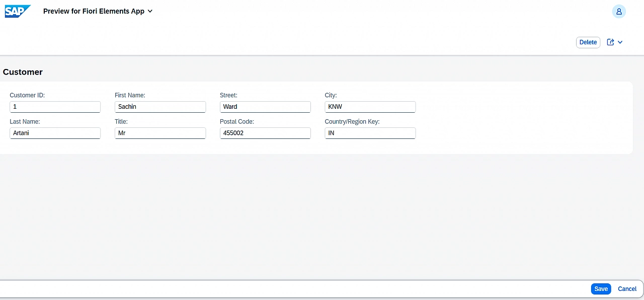Open the user account avatar

pos(619,11)
